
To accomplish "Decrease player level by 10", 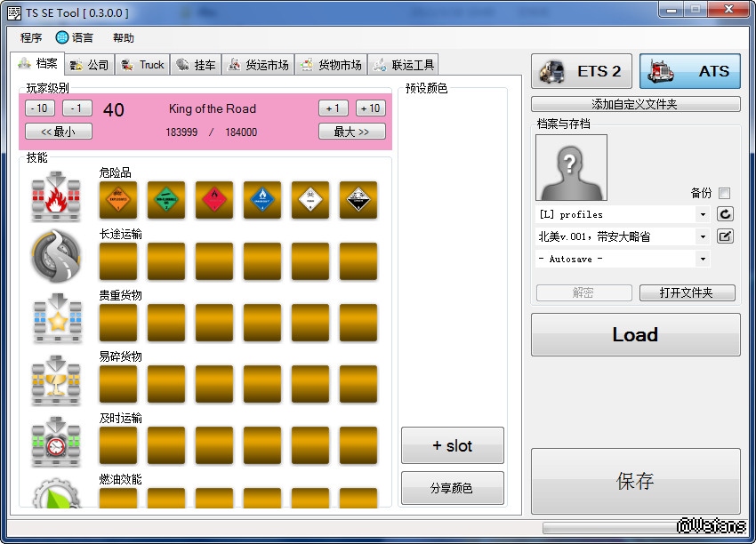I will pos(40,108).
